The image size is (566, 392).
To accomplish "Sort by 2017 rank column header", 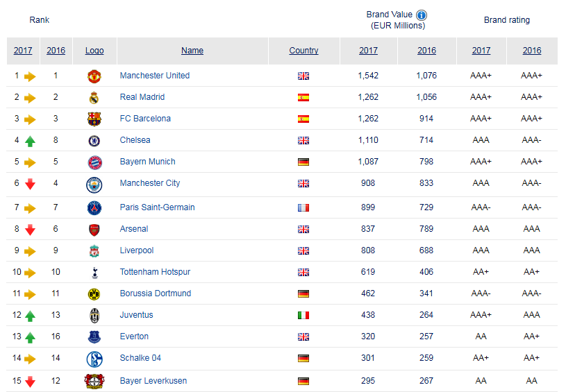I will 23,51.
